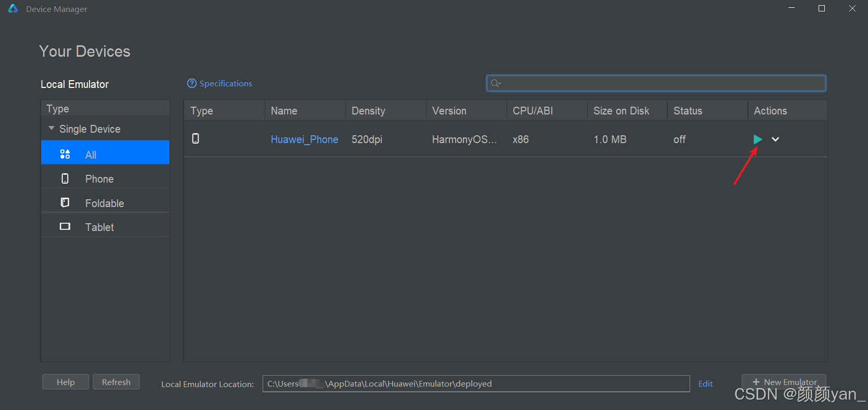Click the emulator location path field

tap(476, 384)
